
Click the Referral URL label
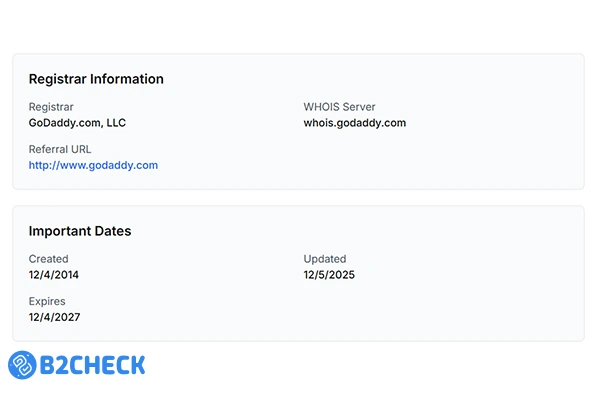(60, 149)
